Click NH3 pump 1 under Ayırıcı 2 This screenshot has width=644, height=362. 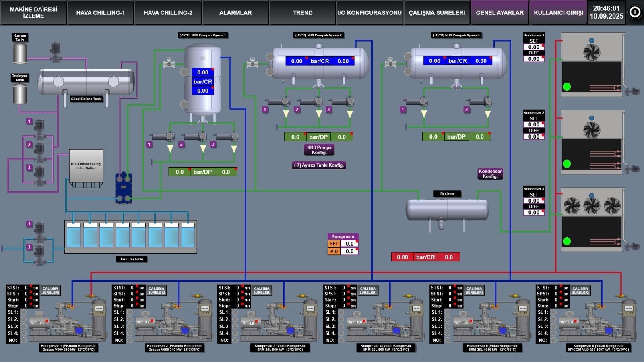tap(278, 102)
